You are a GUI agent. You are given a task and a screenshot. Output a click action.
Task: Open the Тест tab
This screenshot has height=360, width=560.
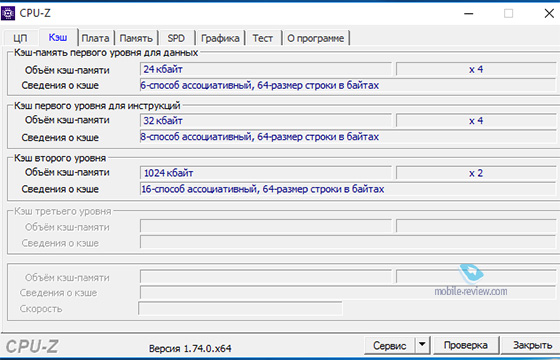pyautogui.click(x=262, y=38)
